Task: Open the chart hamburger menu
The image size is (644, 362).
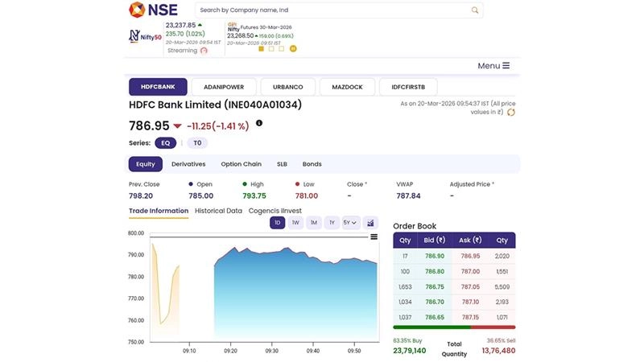Action: pyautogui.click(x=374, y=237)
